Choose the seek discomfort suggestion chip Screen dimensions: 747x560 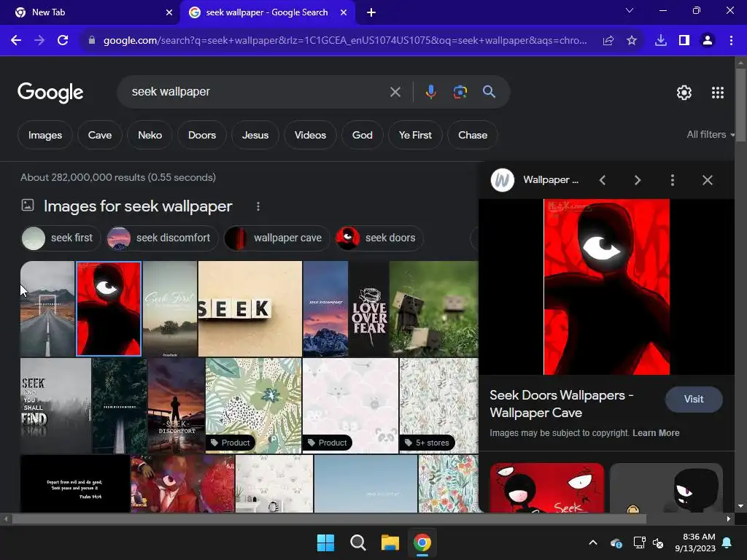(x=163, y=238)
